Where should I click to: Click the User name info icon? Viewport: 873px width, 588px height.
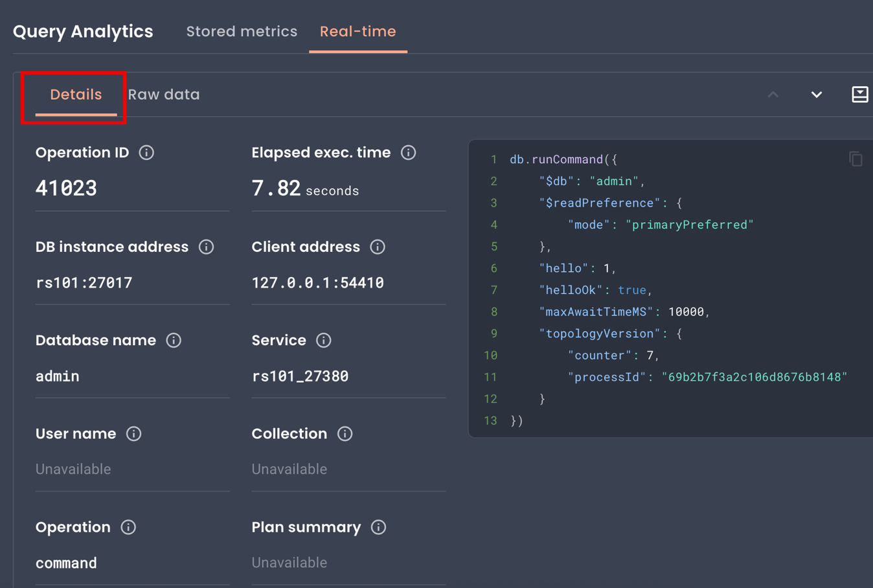pos(133,434)
